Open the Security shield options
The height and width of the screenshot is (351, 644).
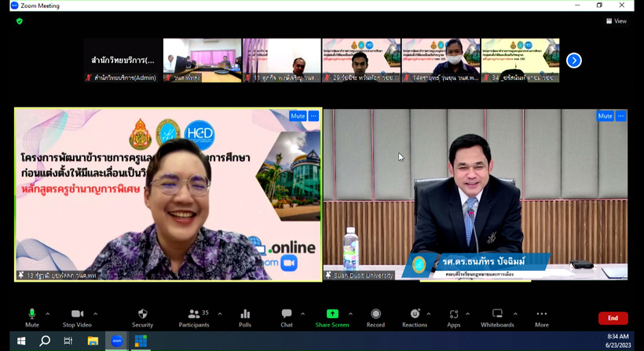click(x=142, y=317)
